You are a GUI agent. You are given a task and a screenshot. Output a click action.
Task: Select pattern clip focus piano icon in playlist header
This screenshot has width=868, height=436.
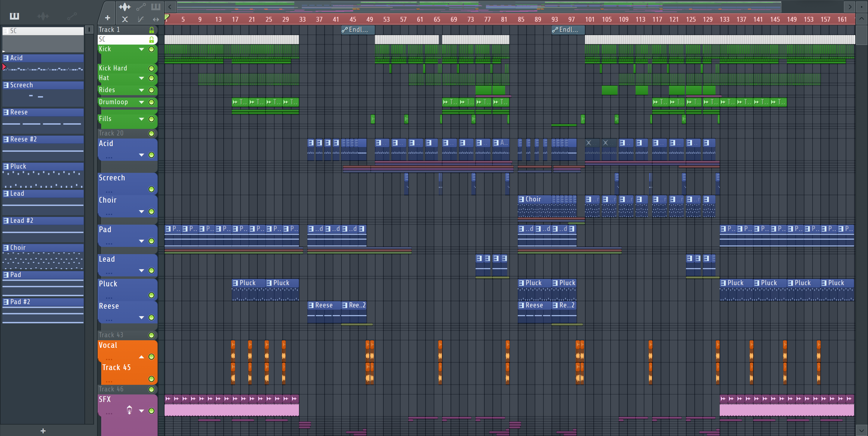pyautogui.click(x=156, y=7)
